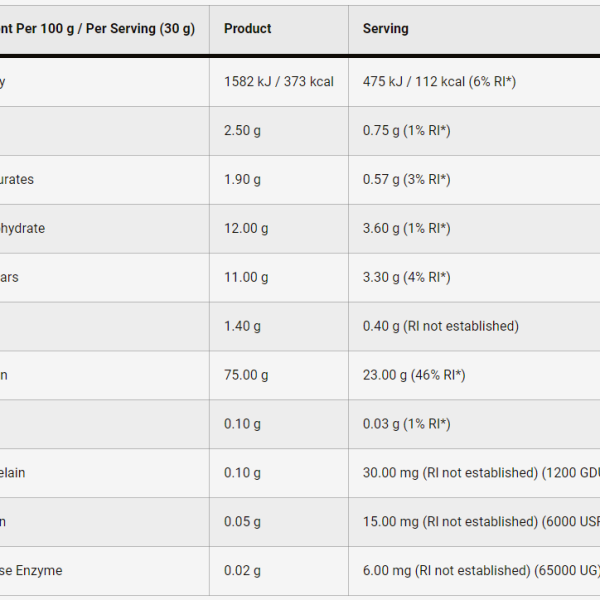The image size is (600, 600).
Task: Select the 11.00 g sugars value
Action: tap(246, 278)
